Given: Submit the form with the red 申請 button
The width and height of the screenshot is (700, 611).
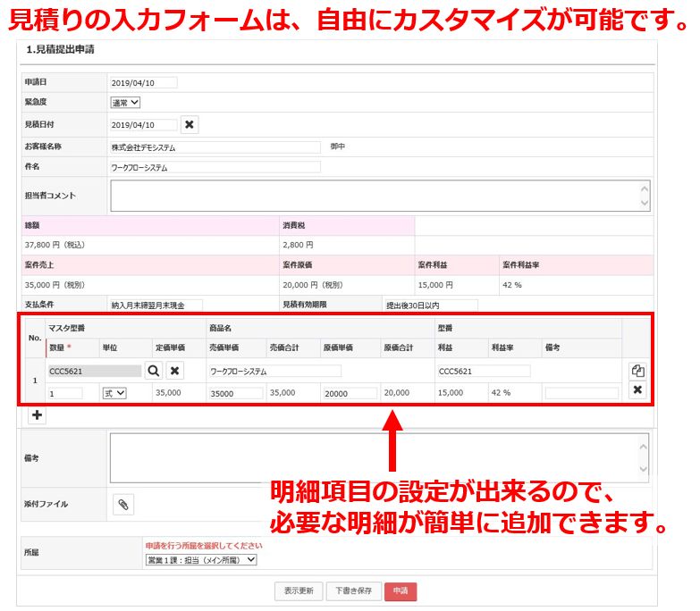Looking at the screenshot, I should [401, 591].
